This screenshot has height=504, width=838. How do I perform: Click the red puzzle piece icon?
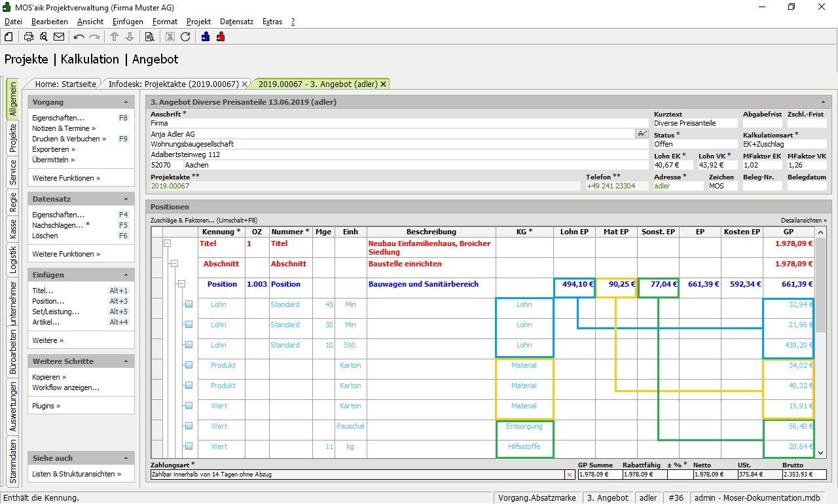pyautogui.click(x=221, y=37)
